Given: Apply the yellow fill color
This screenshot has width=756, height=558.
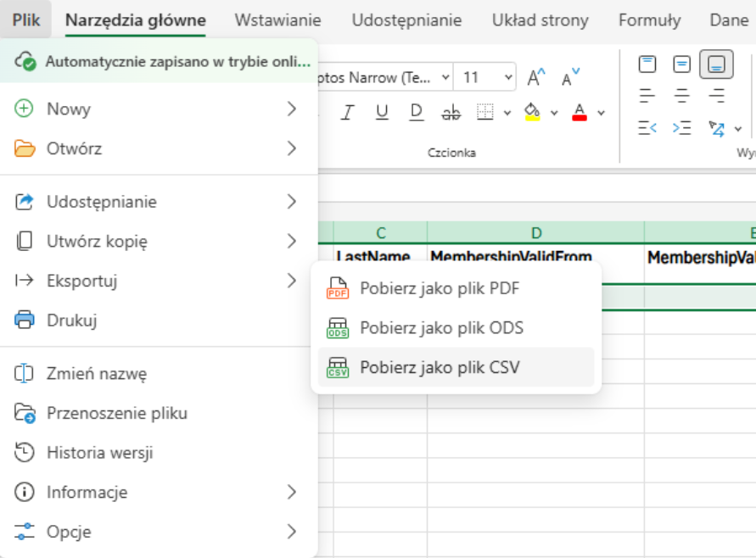Looking at the screenshot, I should pos(532,112).
